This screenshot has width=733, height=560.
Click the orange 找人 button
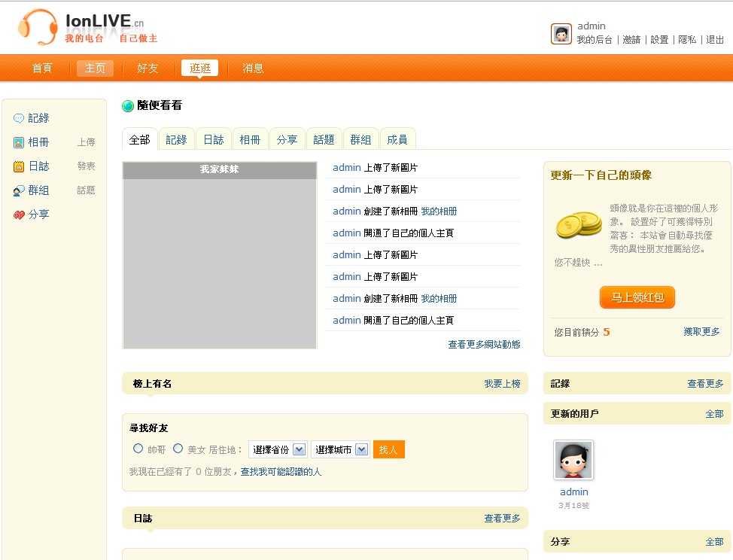click(388, 449)
